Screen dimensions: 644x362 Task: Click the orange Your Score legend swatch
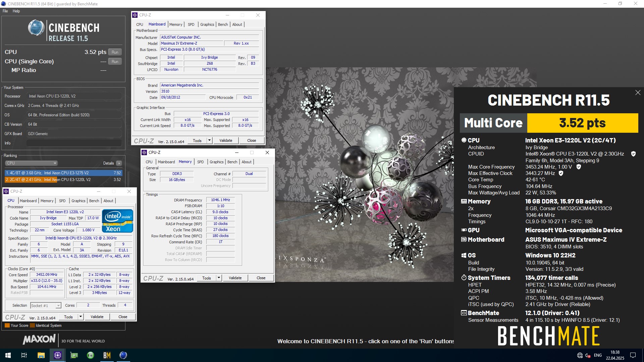pyautogui.click(x=7, y=325)
